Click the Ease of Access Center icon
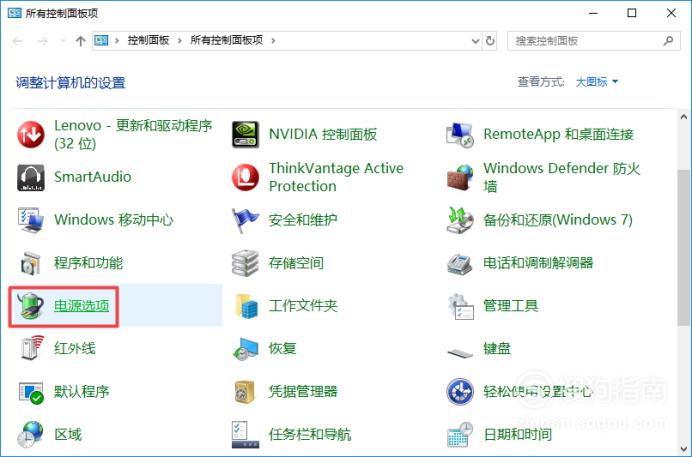 coord(460,391)
